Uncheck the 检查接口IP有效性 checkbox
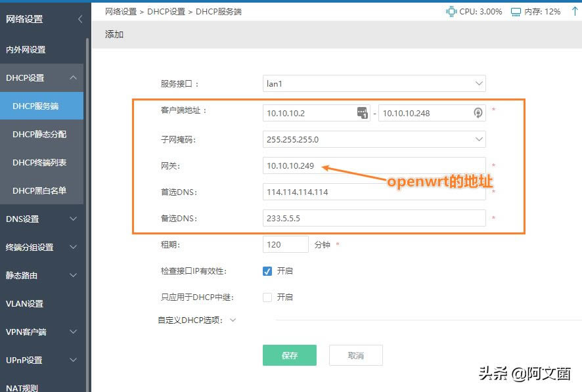The height and width of the screenshot is (392, 582). click(267, 271)
